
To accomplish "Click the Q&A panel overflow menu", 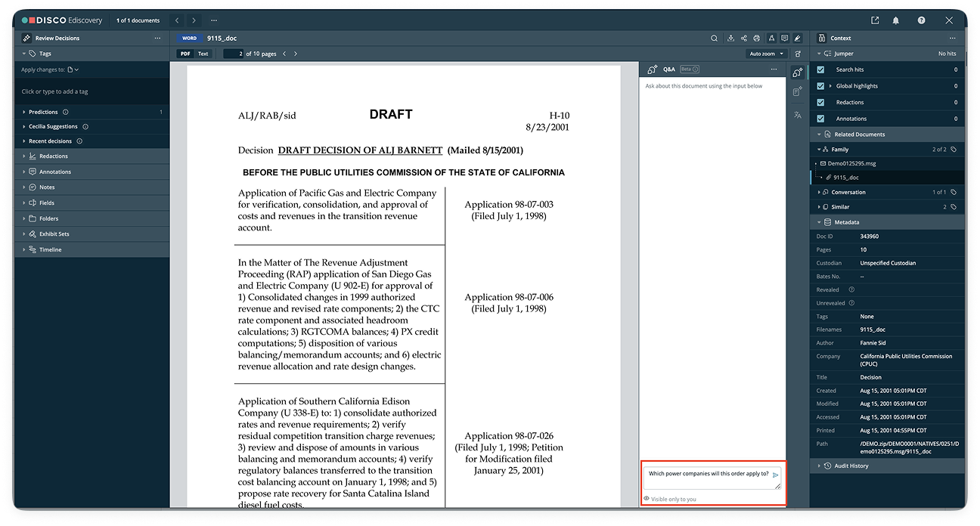I will click(x=774, y=69).
